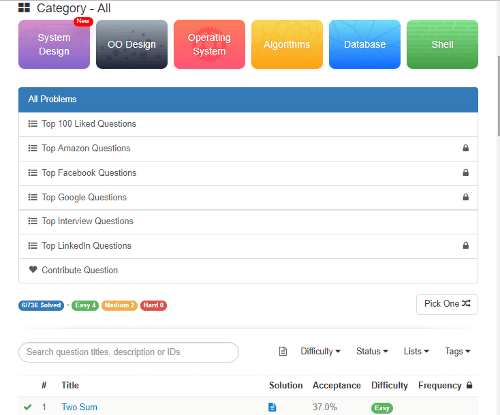
Task: Click the red New badge on System Design
Action: pos(83,21)
